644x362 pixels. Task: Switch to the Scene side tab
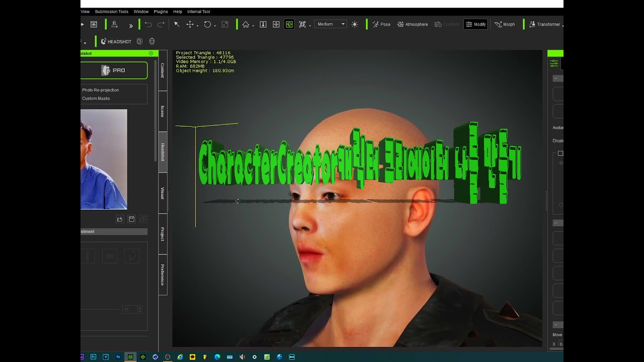coord(163,111)
